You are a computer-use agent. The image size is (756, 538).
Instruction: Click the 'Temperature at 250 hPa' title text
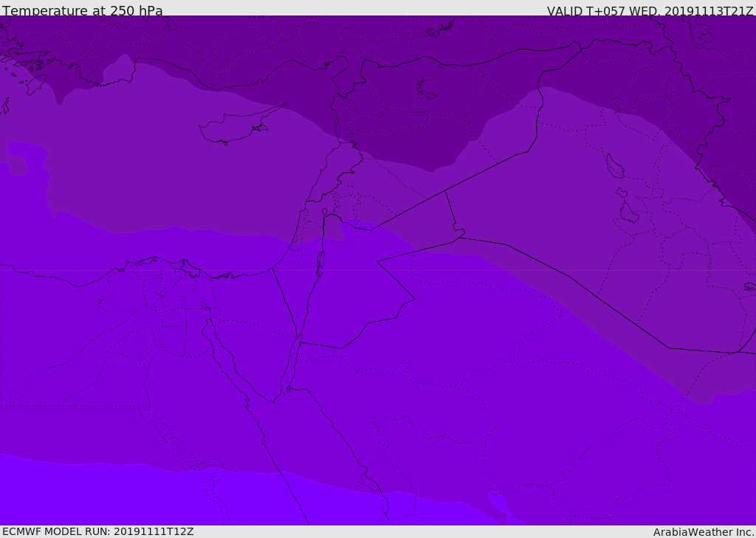(83, 10)
